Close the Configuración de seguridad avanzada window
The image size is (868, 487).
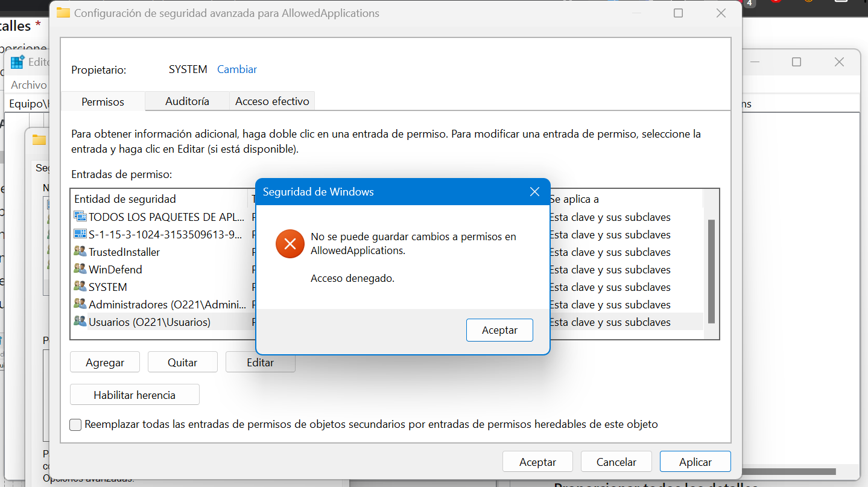[721, 13]
